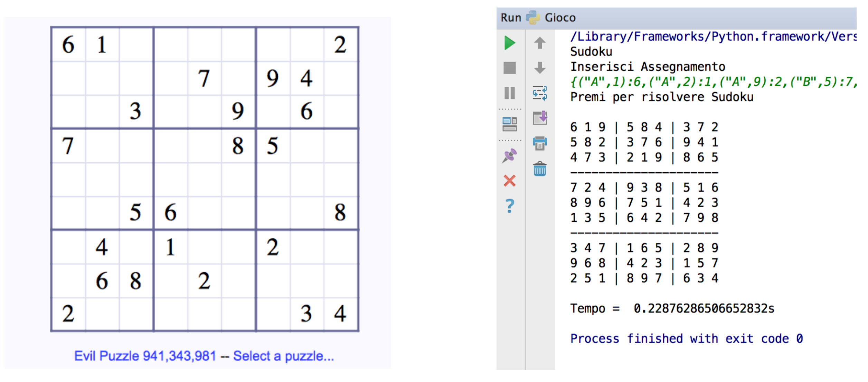Toggle scroll to end icon
This screenshot has height=382, width=868.
tap(540, 118)
